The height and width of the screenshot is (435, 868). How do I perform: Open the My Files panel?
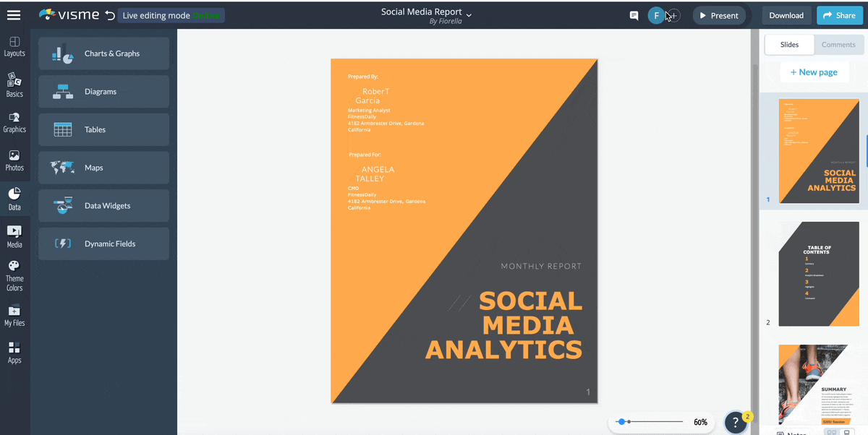coord(14,316)
